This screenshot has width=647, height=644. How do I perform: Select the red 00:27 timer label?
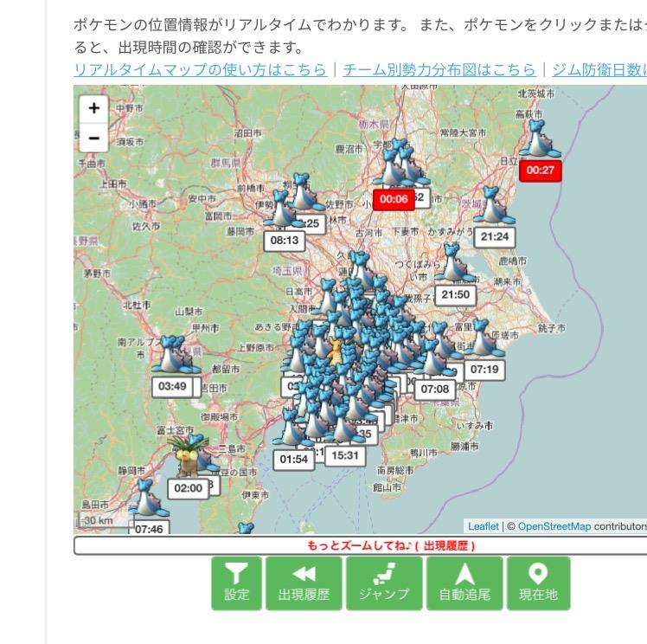click(x=540, y=171)
